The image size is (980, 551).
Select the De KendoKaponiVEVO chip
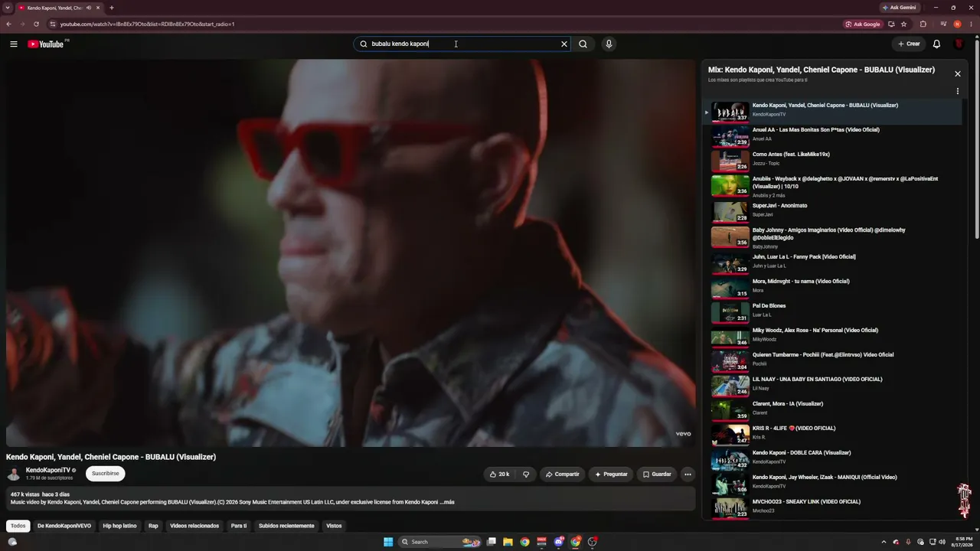click(64, 526)
